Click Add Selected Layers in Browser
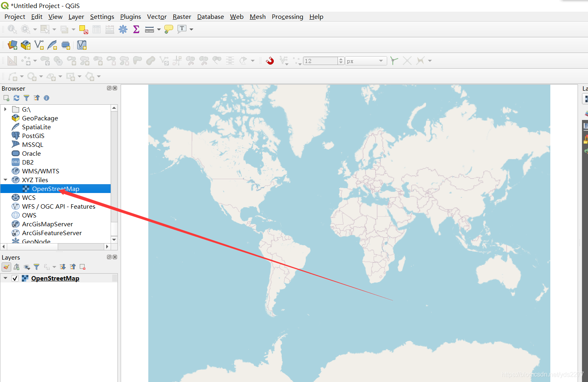 point(6,98)
